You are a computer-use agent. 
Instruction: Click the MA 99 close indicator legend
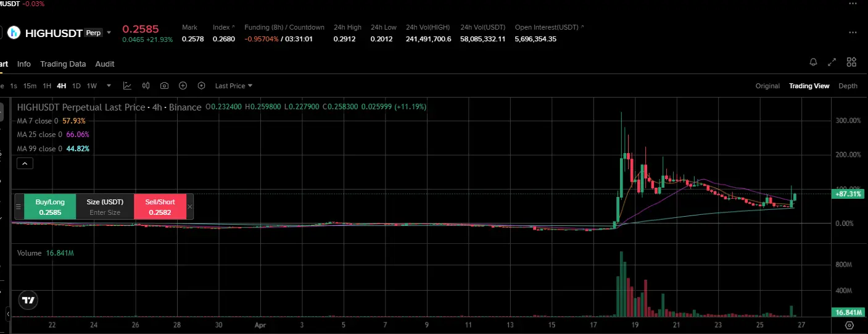(x=53, y=149)
